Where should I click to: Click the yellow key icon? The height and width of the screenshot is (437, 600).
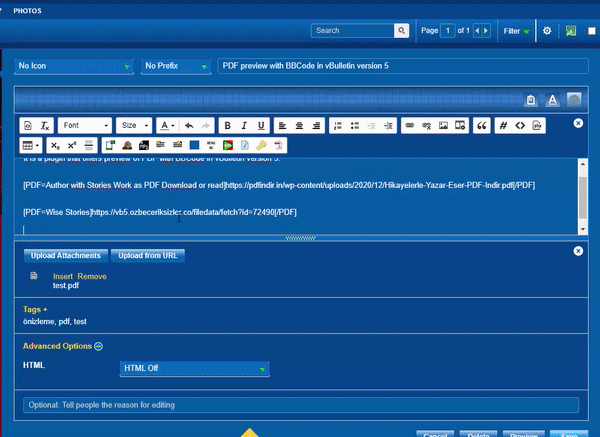coord(262,145)
